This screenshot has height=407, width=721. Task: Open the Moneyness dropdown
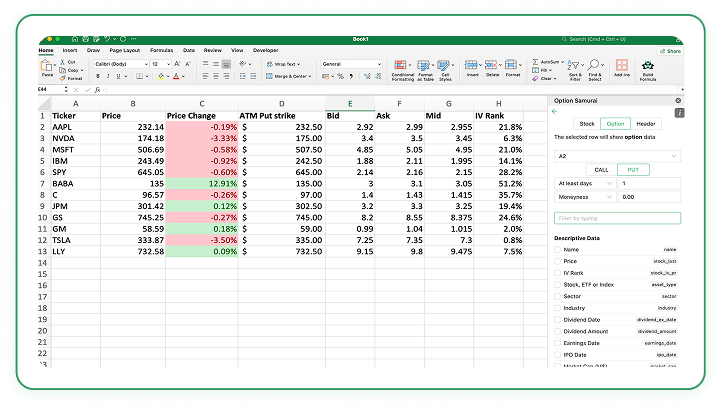(584, 197)
